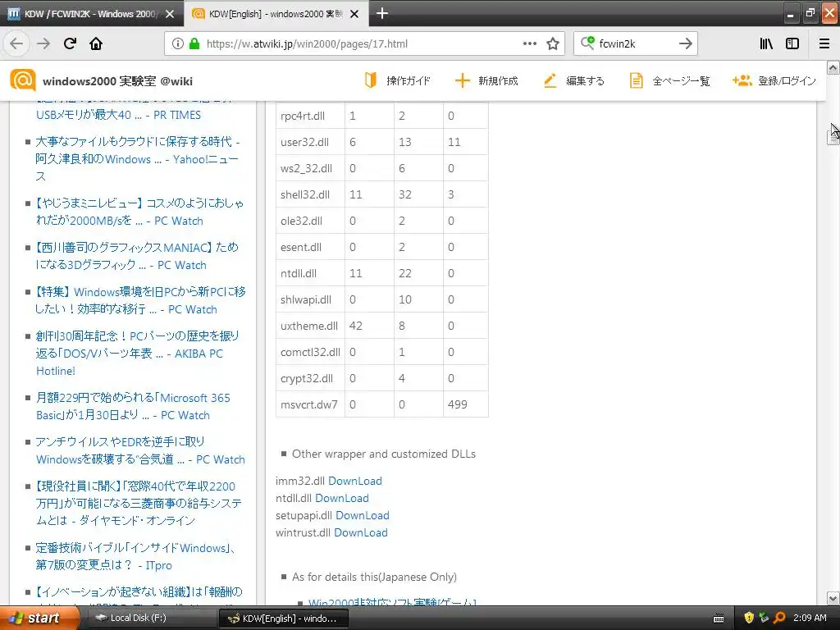This screenshot has height=630, width=840.
Task: Click the shell32.dll table cell
Action: click(310, 194)
